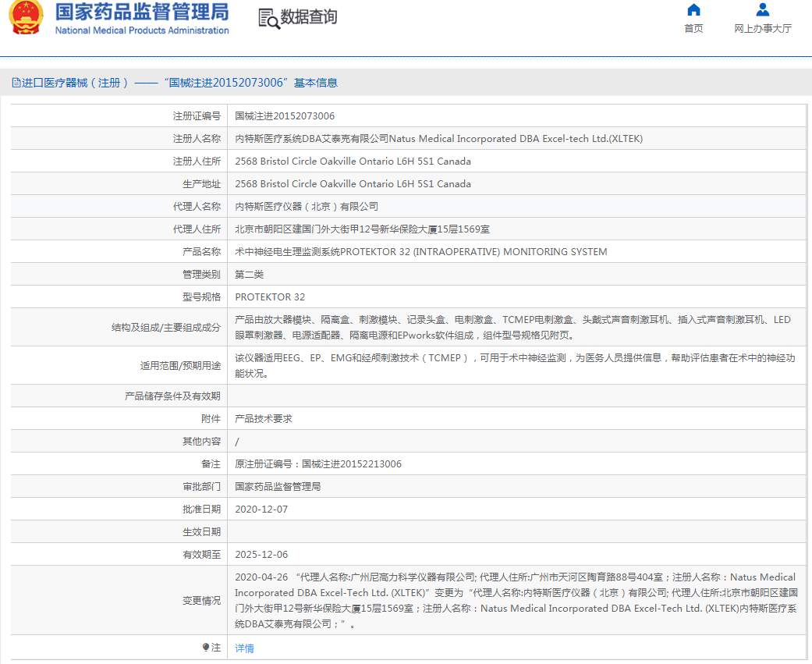
Task: Select registration number 国械注进20152073006 value
Action: 285,116
